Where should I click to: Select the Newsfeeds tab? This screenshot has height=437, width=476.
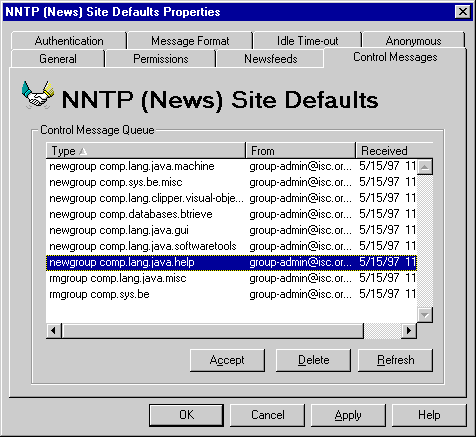coord(270,59)
